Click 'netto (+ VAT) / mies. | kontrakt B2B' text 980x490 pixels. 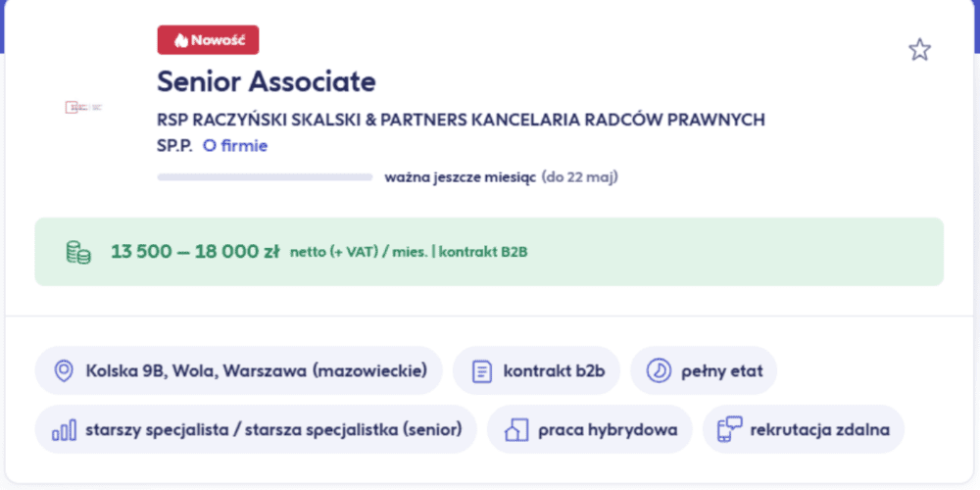409,253
